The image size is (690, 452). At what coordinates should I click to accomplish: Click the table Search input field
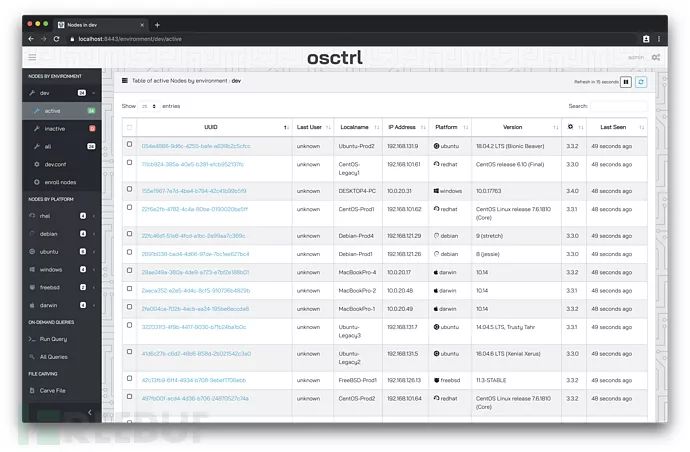coord(619,106)
